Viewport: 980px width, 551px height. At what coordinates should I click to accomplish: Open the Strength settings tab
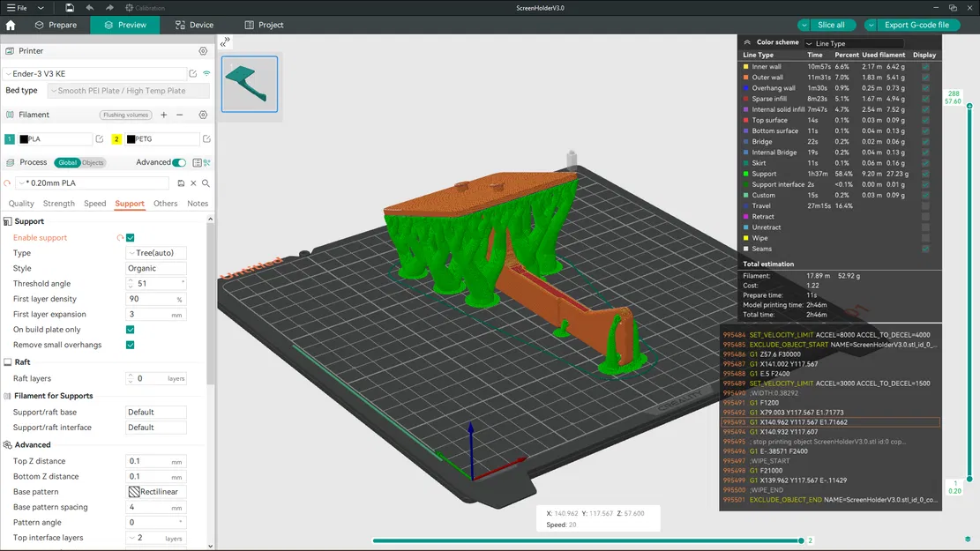tap(59, 204)
